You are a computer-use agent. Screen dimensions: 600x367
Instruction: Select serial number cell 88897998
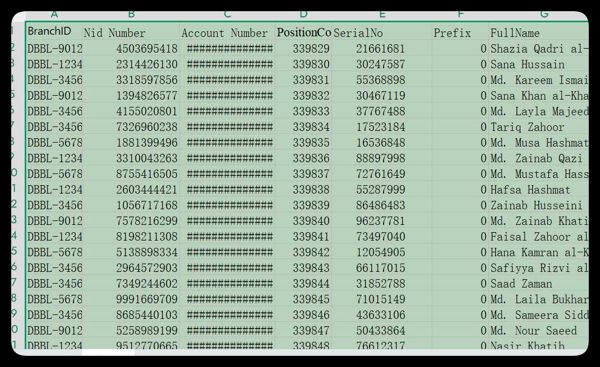click(382, 158)
